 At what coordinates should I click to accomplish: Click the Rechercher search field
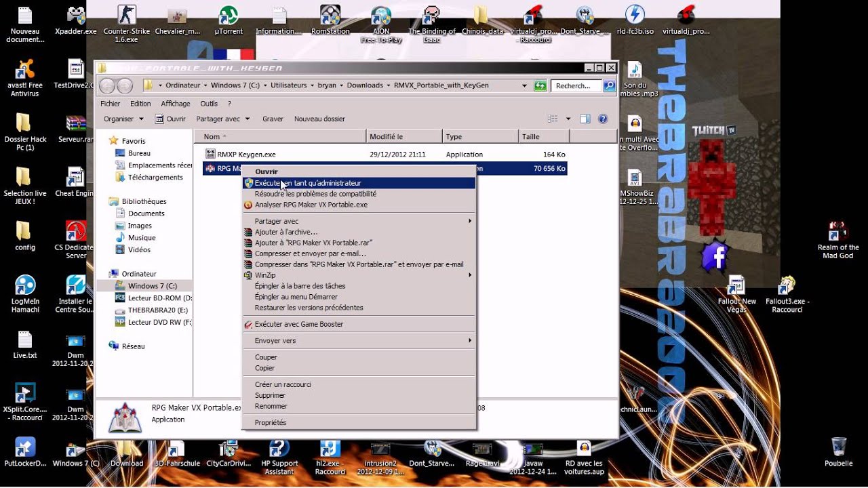(x=575, y=86)
